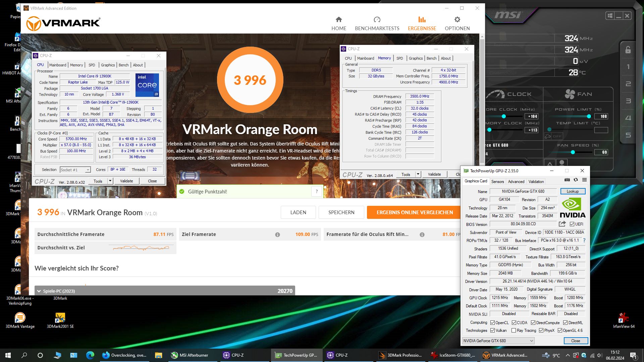
Task: Select MSI Afterburner profile slot 1
Action: pos(628,67)
